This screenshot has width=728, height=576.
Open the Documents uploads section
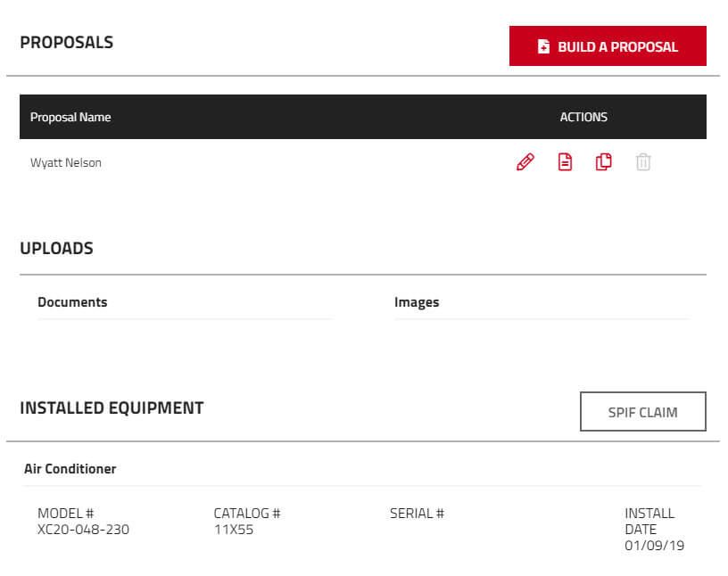coord(72,302)
